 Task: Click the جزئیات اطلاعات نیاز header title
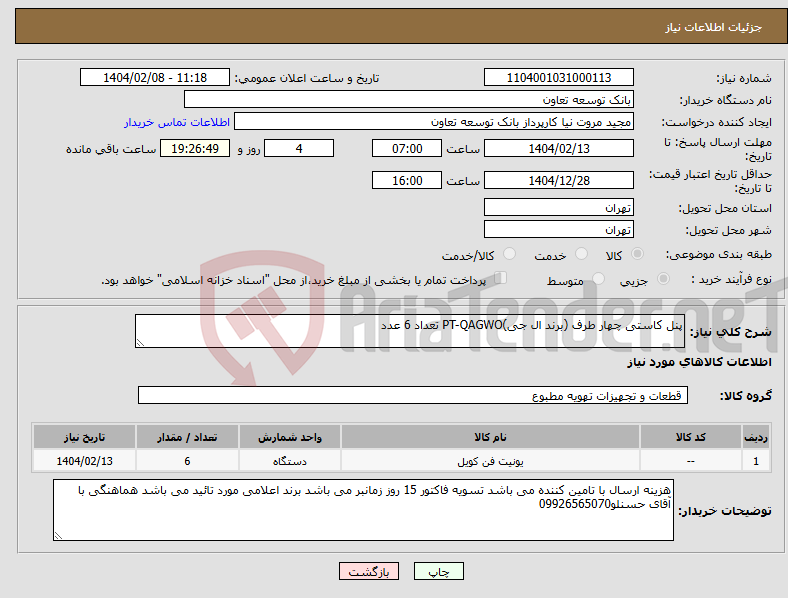coord(714,27)
